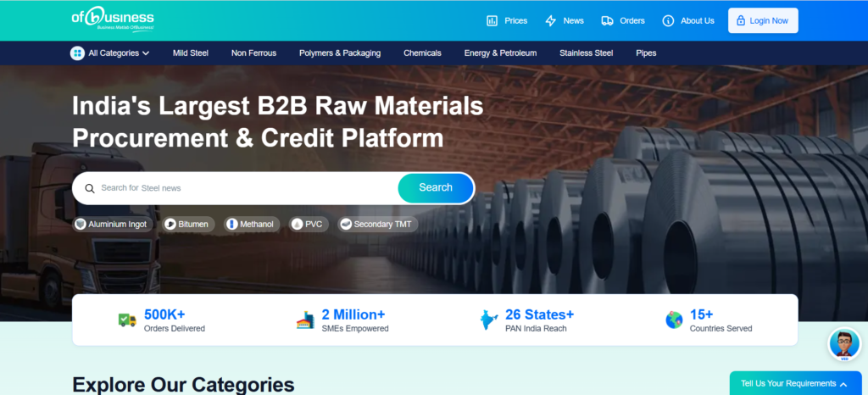868x395 pixels.
Task: Click the Aluminium Ingot chip icon
Action: point(81,224)
